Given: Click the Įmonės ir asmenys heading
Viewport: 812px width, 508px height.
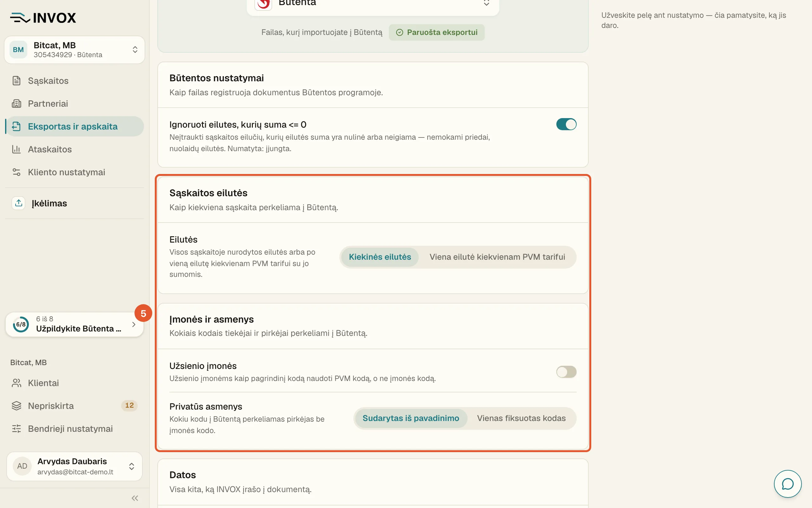Looking at the screenshot, I should [x=211, y=319].
